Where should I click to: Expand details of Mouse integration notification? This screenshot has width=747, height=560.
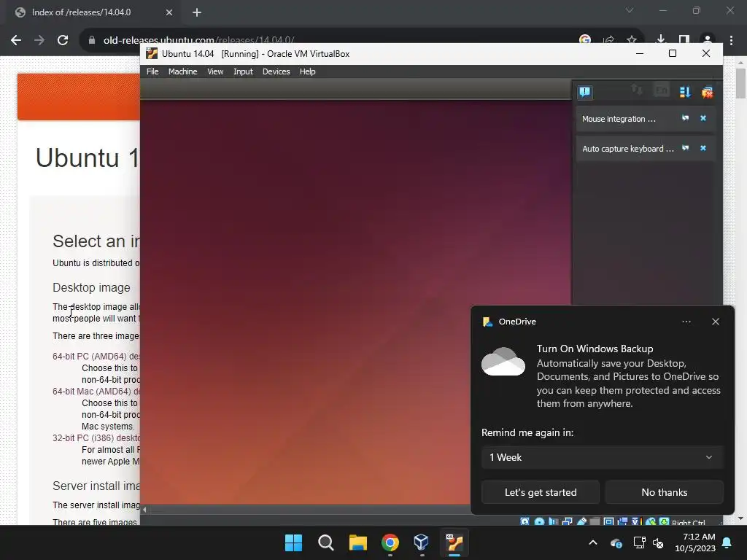pyautogui.click(x=685, y=118)
